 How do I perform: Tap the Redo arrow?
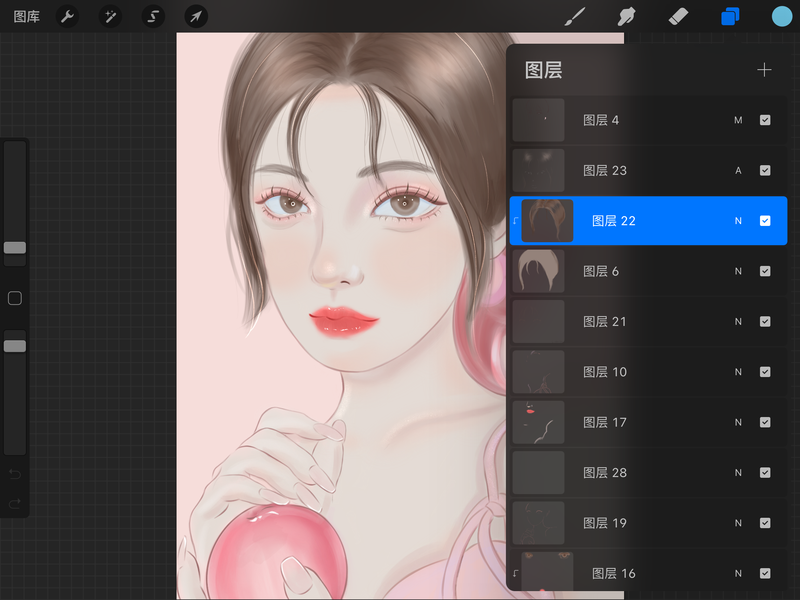tap(15, 504)
